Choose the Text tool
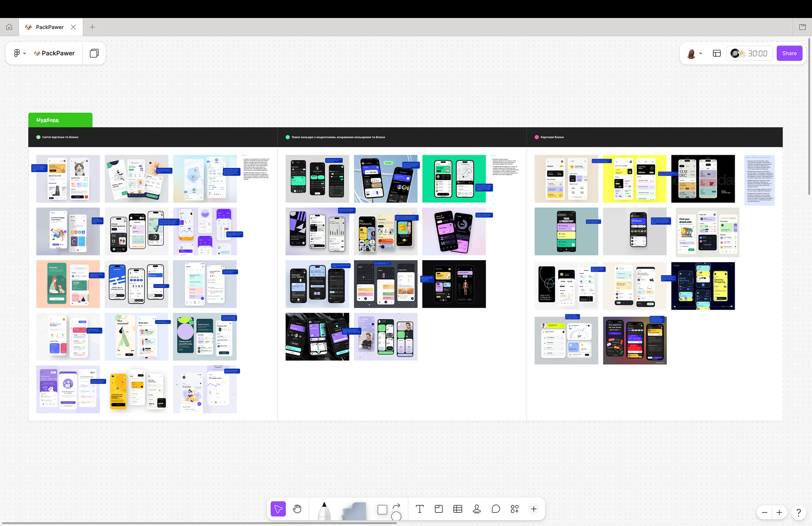The width and height of the screenshot is (812, 526). click(x=419, y=509)
